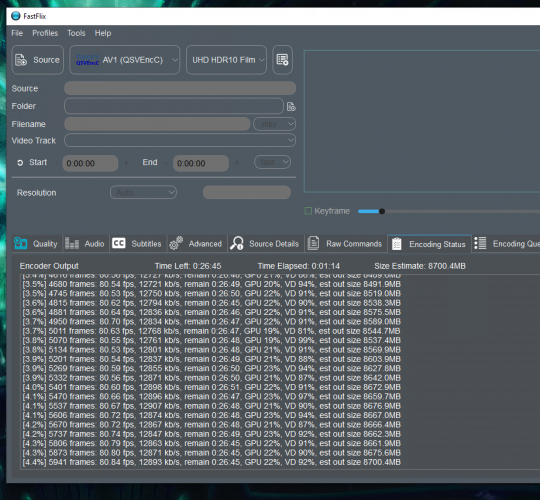Click the Start time field

90,163
